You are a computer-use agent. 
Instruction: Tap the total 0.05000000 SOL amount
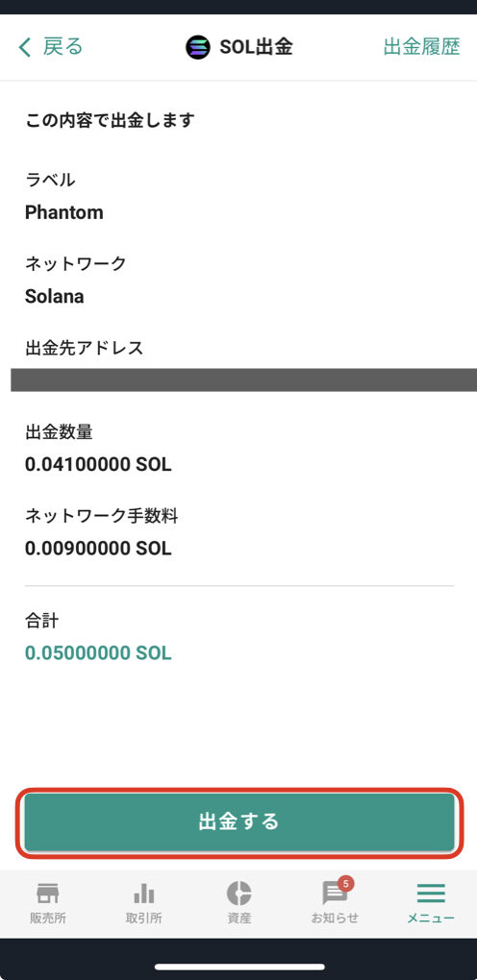98,653
